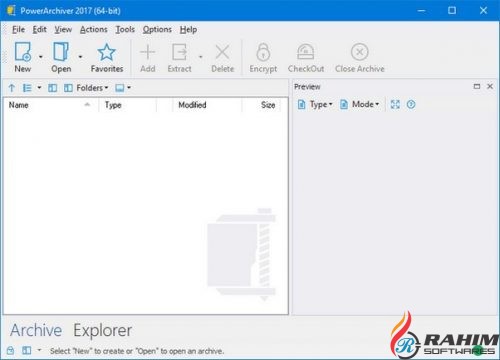This screenshot has height=360, width=500.
Task: Open the Tools menu
Action: point(125,29)
